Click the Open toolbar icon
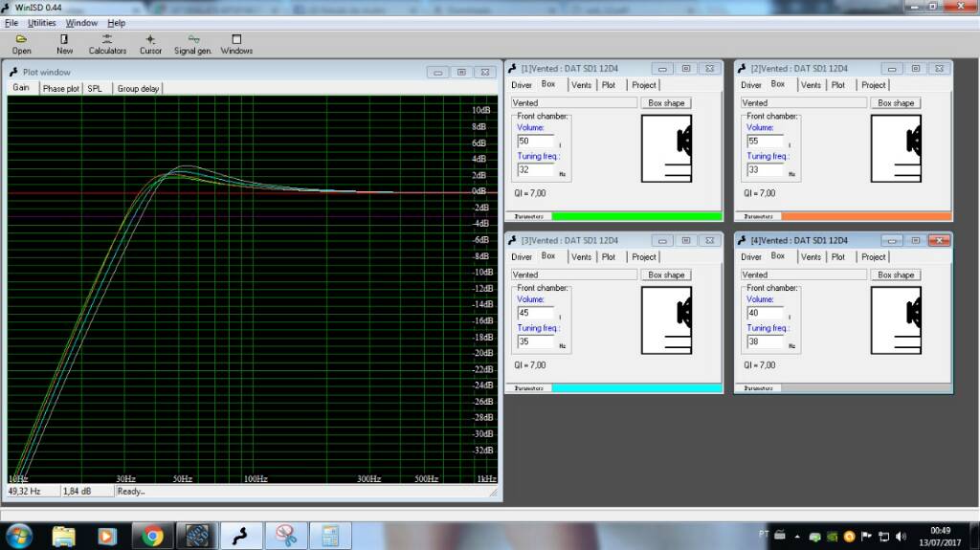The height and width of the screenshot is (550, 980). (x=21, y=44)
